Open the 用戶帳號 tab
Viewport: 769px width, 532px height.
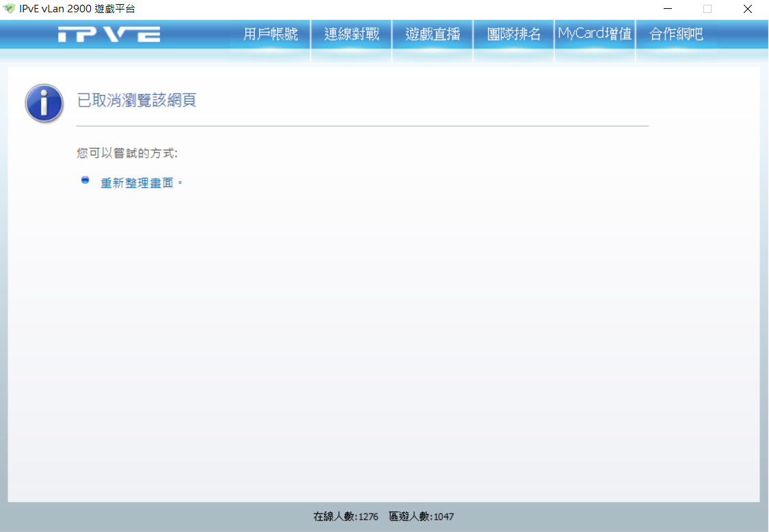(x=270, y=34)
